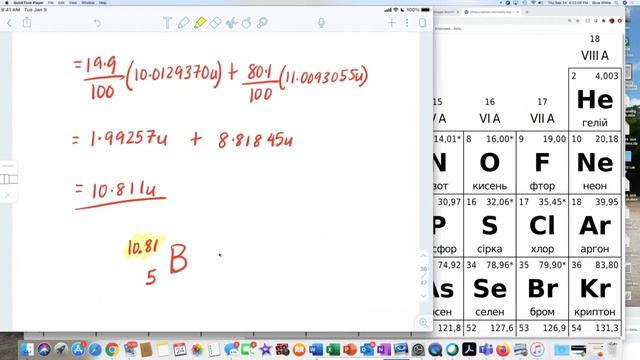Open Safari from the Dock
Image resolution: width=640 pixels, height=360 pixels.
pos(95,349)
